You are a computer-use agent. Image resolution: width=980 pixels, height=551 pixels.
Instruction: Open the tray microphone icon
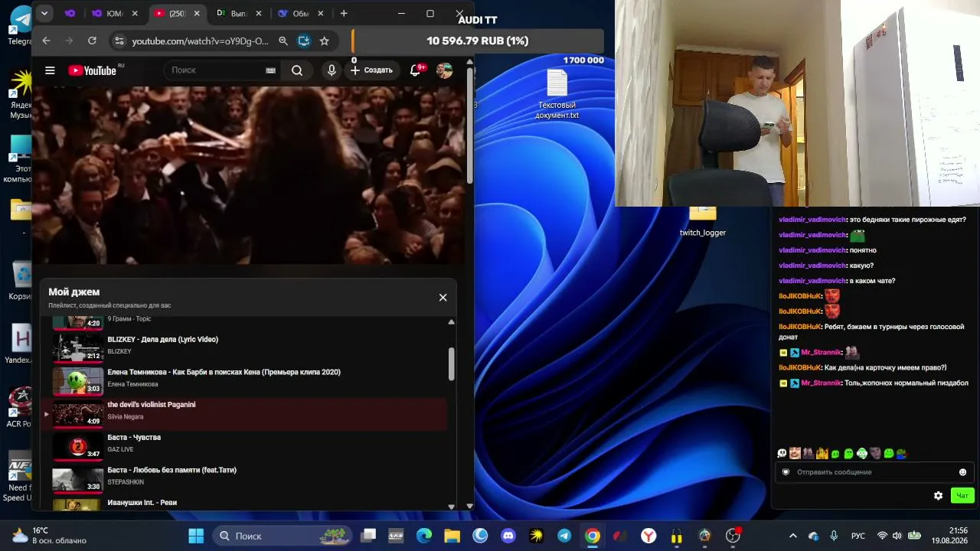point(834,536)
